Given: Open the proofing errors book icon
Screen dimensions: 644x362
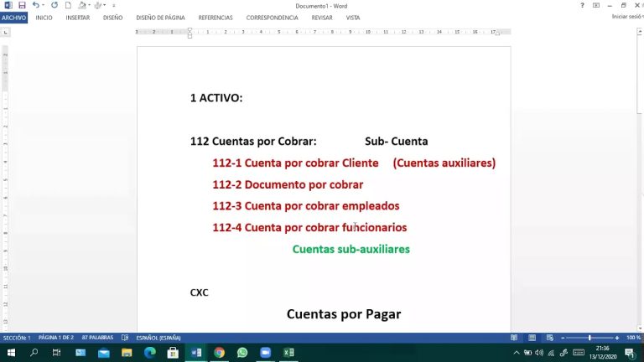Looking at the screenshot, I should click(125, 338).
